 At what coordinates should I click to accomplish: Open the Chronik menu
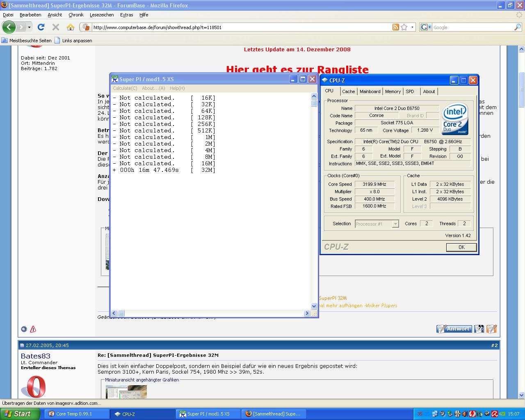pos(76,15)
